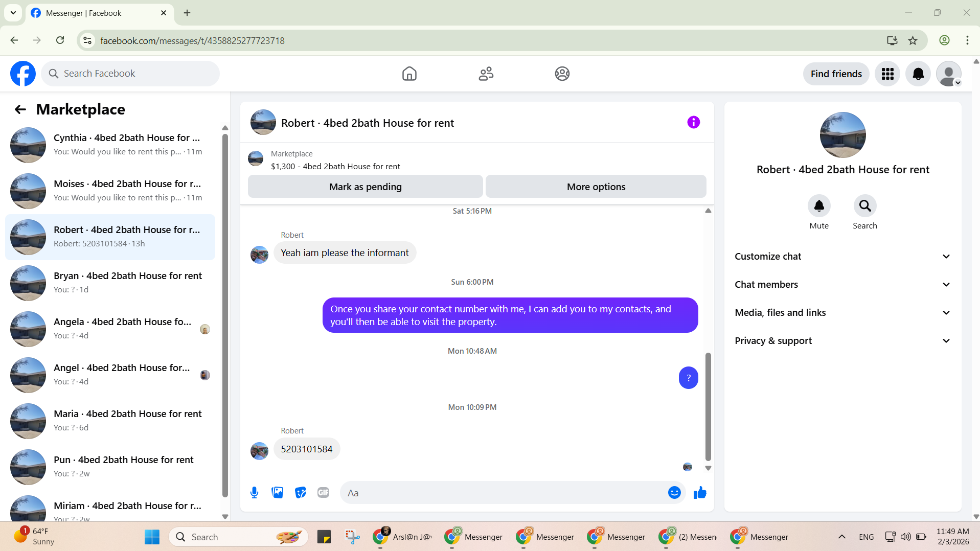Select Bryan's 4bed 2bath conversation
Viewport: 980px width, 551px height.
[x=110, y=283]
